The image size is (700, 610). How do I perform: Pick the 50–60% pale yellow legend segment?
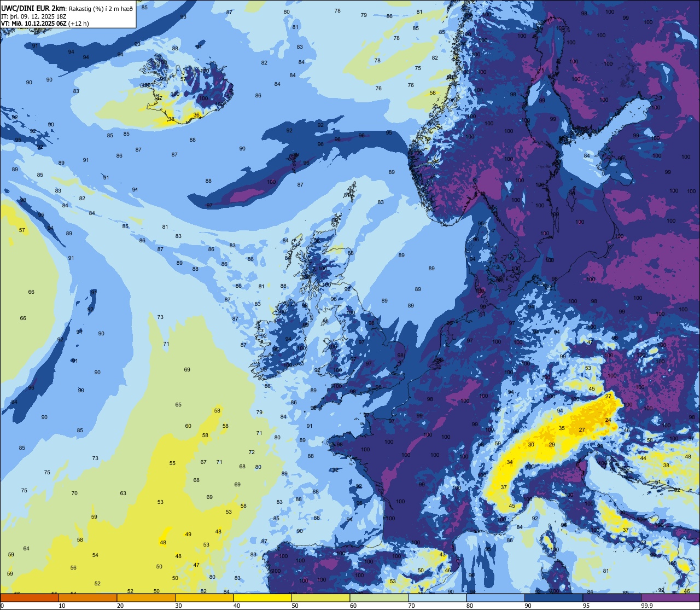[321, 598]
